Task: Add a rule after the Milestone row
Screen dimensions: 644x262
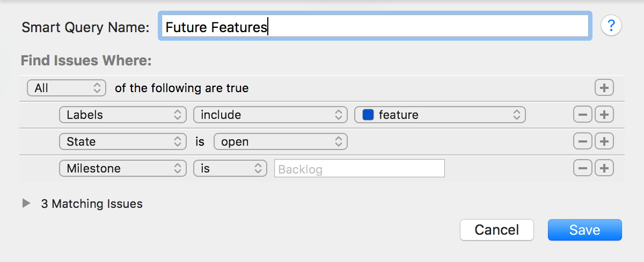Action: click(x=604, y=168)
